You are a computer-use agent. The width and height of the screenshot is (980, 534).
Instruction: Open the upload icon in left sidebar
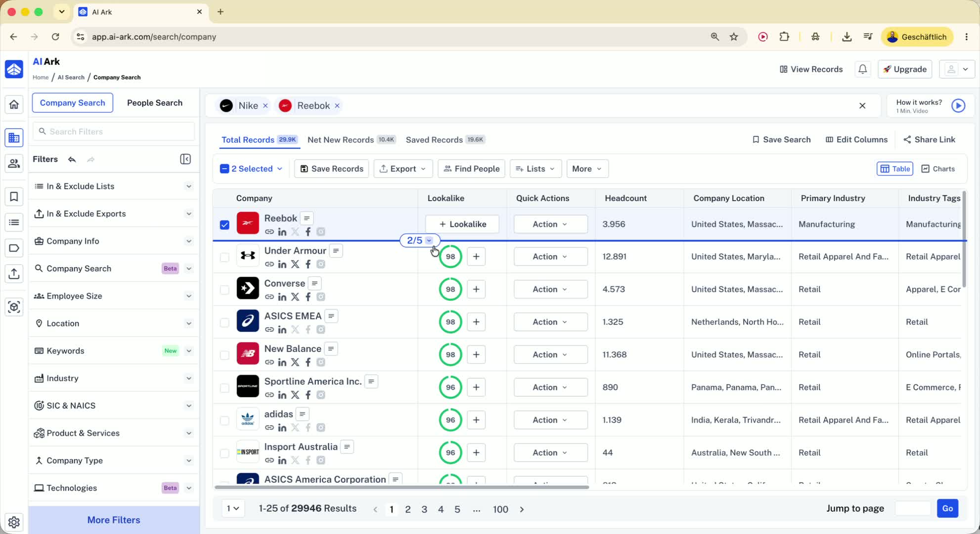click(14, 273)
